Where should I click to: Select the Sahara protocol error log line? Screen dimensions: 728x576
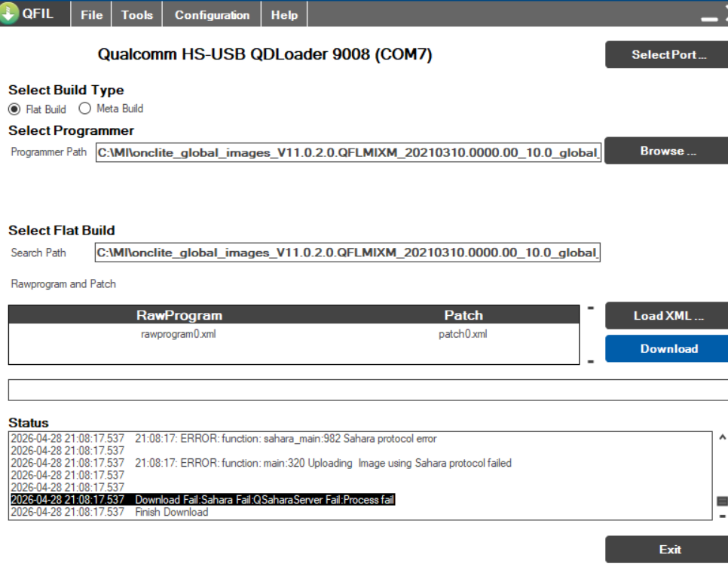click(224, 439)
